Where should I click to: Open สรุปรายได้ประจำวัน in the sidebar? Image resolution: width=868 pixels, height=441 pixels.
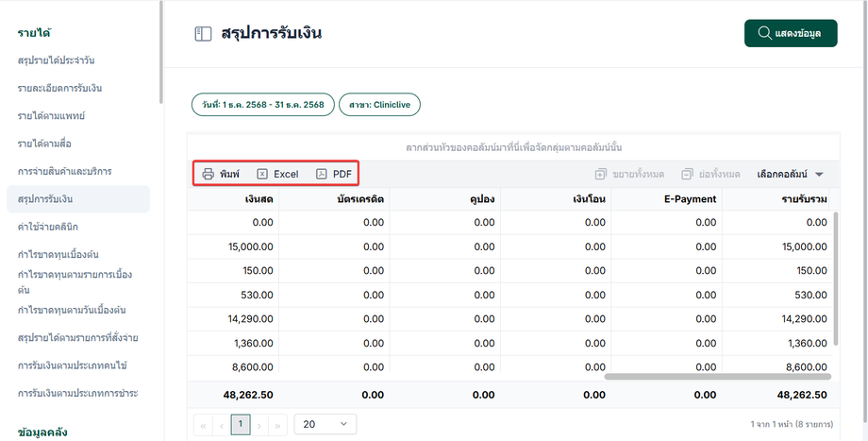(56, 60)
